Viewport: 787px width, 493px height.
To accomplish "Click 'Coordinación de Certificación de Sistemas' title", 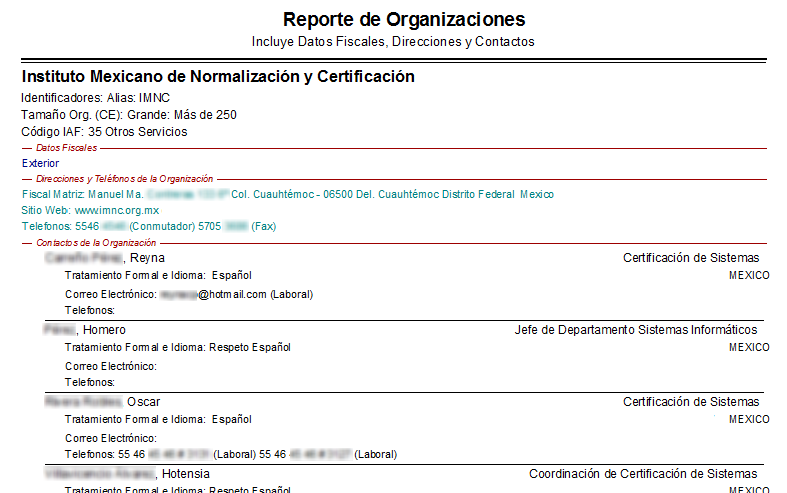I will (643, 474).
